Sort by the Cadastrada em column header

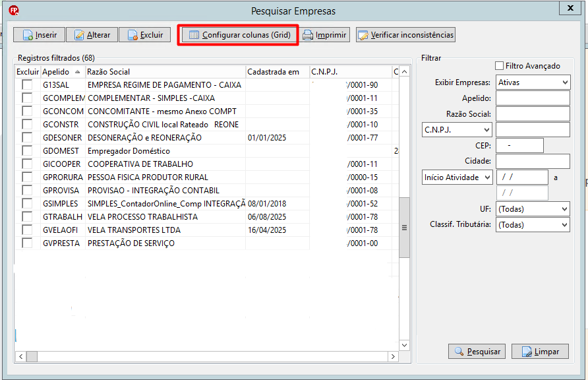click(x=278, y=72)
